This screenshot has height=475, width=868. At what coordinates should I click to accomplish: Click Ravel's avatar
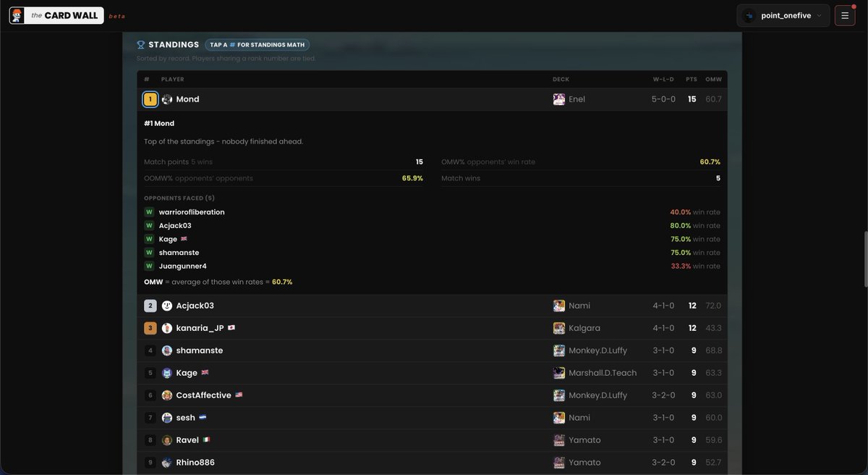pyautogui.click(x=167, y=440)
